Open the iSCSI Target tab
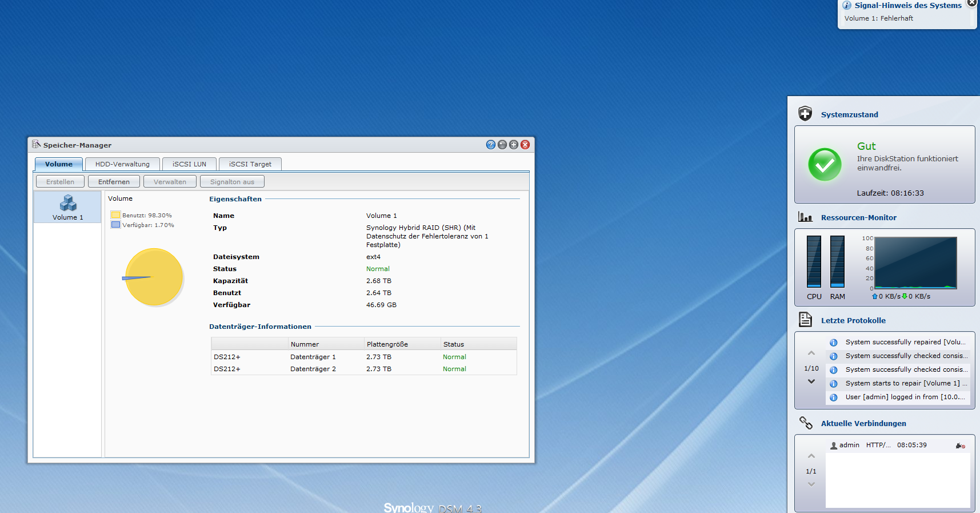The image size is (980, 513). point(250,164)
